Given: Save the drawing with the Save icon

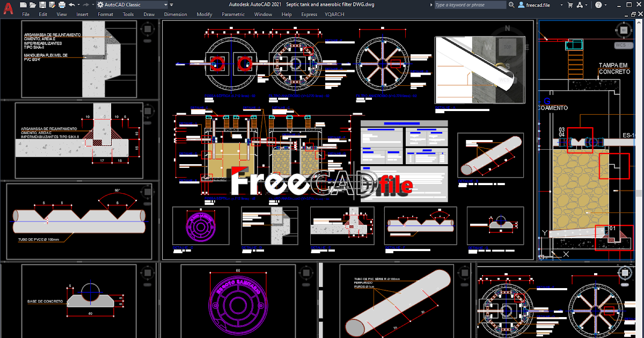Looking at the screenshot, I should point(42,5).
